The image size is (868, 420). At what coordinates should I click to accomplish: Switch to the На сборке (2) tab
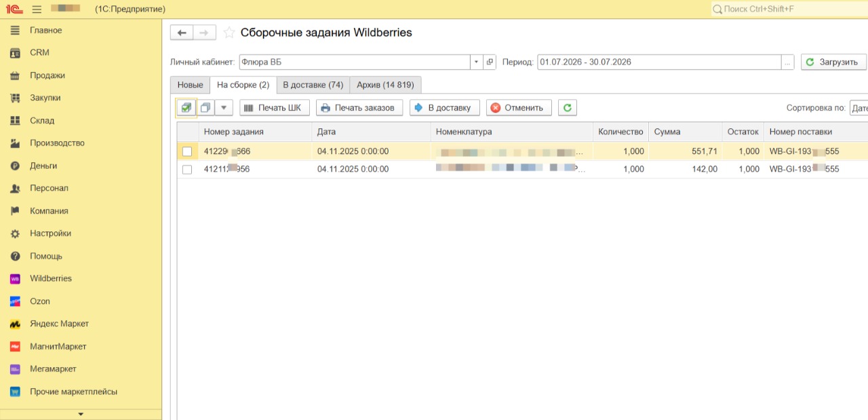(243, 85)
